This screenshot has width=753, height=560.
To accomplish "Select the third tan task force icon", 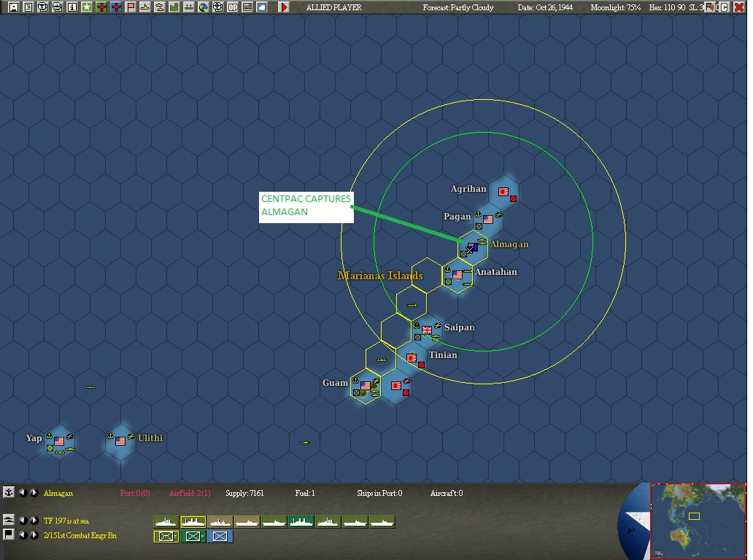I will click(220, 522).
